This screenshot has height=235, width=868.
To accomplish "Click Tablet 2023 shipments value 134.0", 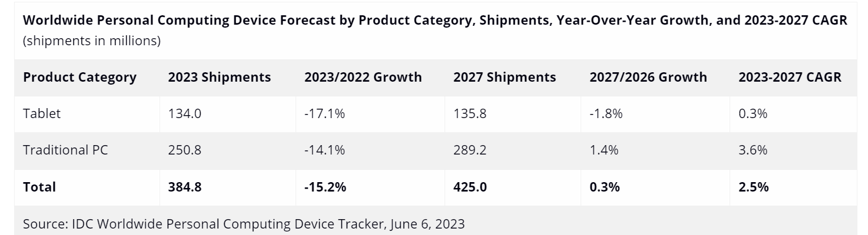I will (x=185, y=114).
